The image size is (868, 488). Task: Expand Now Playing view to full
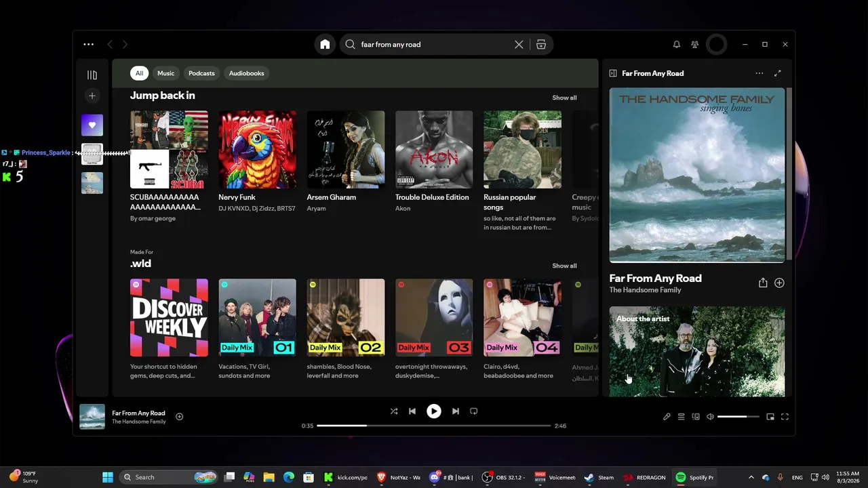coord(778,73)
